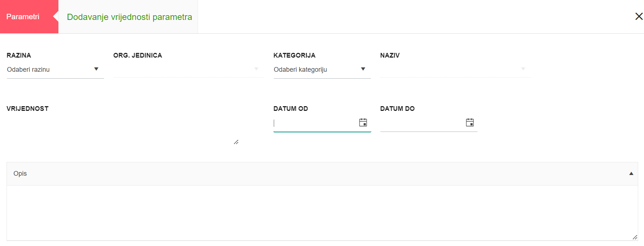
Task: Click the Odaberi razinu placeholder text
Action: point(28,70)
